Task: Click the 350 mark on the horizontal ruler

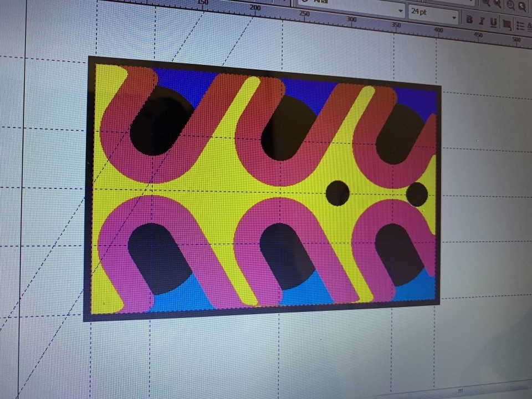Action: click(x=396, y=25)
